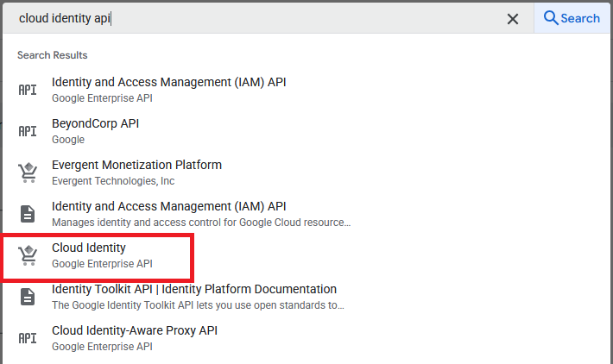This screenshot has height=364, width=613.
Task: Click the marketplace cart icon beside Evergent Monetization Platform
Action: pos(28,173)
